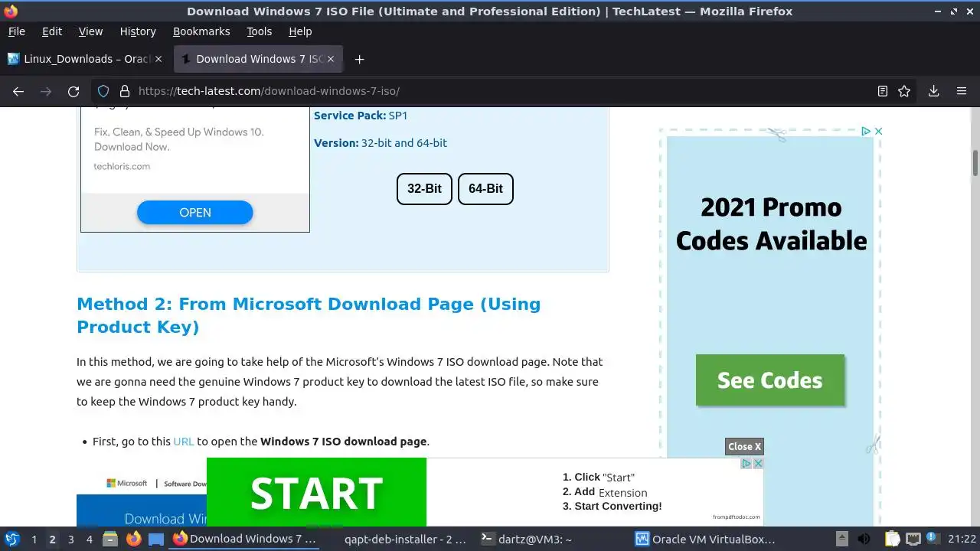This screenshot has height=551, width=980.
Task: Switch to virtual desktop 3
Action: click(x=70, y=539)
